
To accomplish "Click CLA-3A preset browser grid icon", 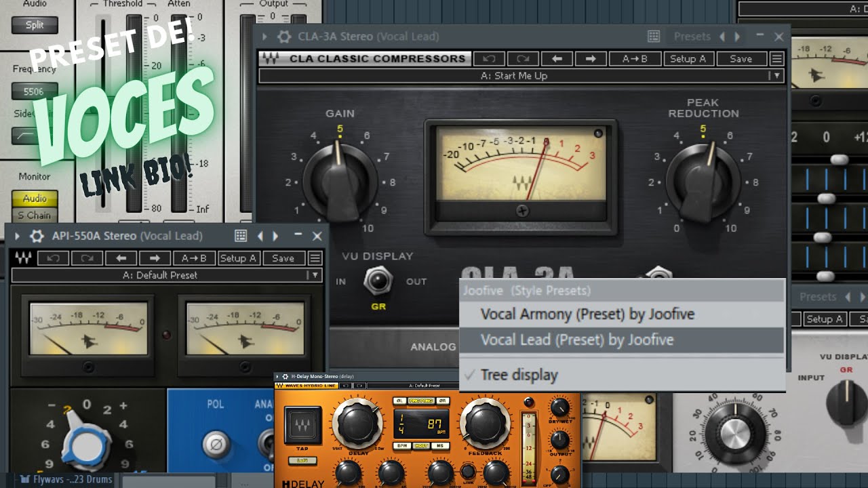I will tap(653, 37).
